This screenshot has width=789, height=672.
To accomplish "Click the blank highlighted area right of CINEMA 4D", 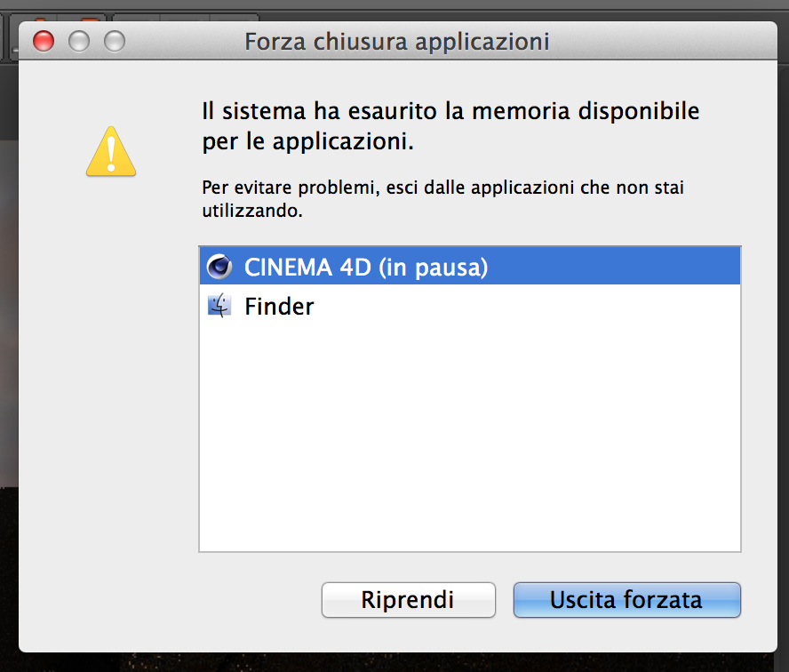I will (x=622, y=267).
